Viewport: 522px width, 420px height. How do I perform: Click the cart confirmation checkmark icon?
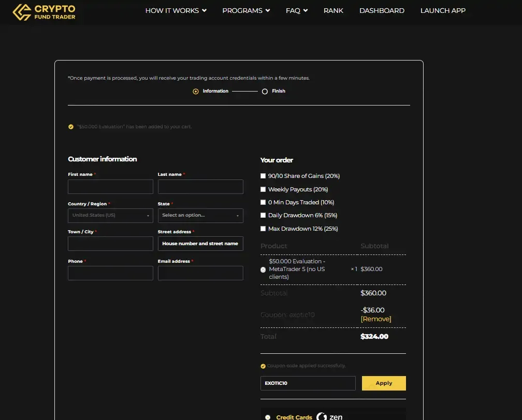pyautogui.click(x=71, y=126)
